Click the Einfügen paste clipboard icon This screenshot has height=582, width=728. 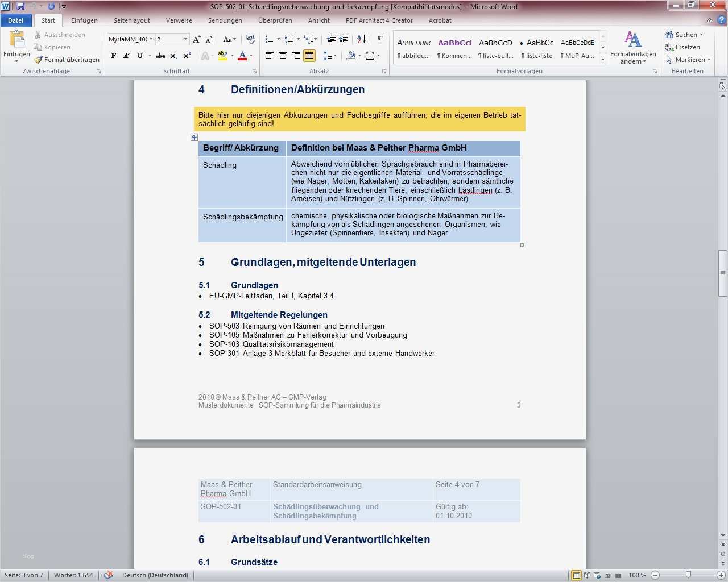point(16,39)
